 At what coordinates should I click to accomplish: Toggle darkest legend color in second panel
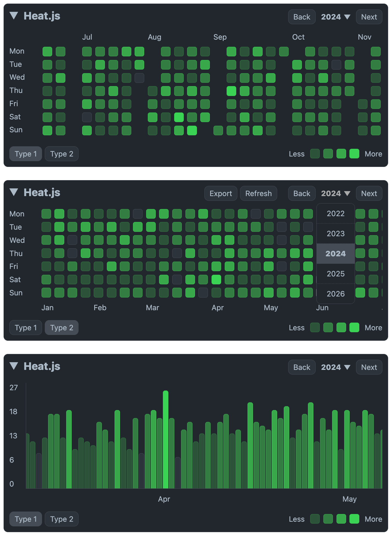tap(315, 328)
